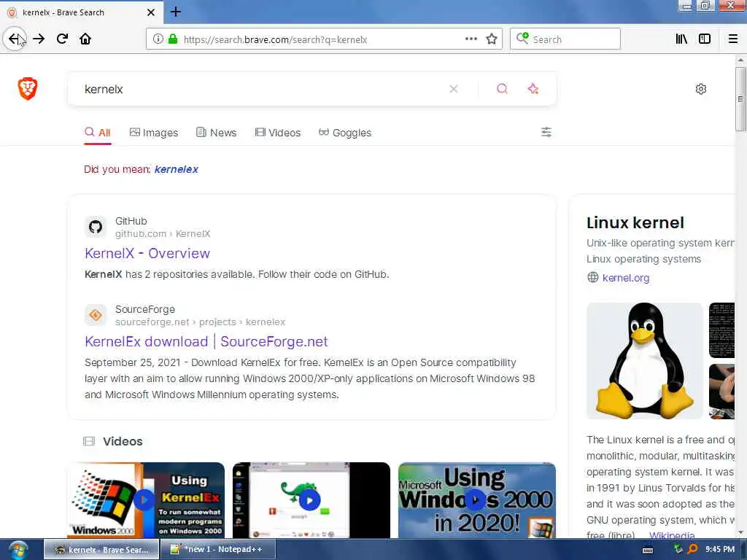
Task: Open the kernel.org link
Action: [625, 278]
